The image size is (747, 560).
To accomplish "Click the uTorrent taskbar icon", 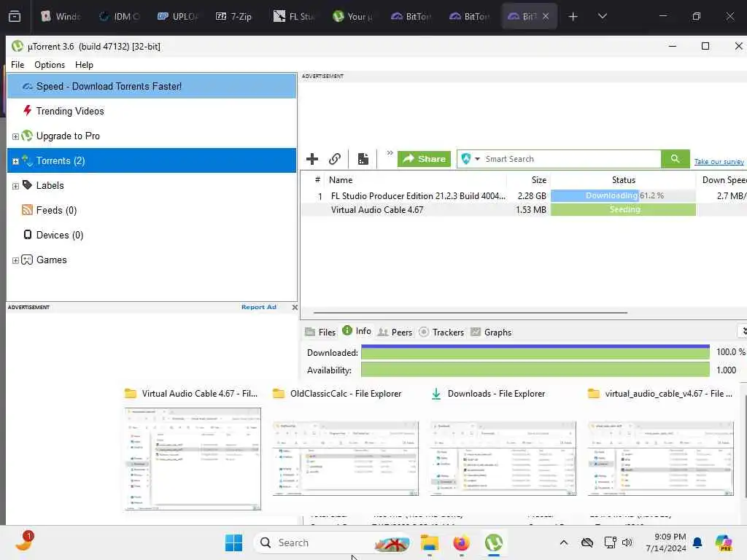I will 494,542.
